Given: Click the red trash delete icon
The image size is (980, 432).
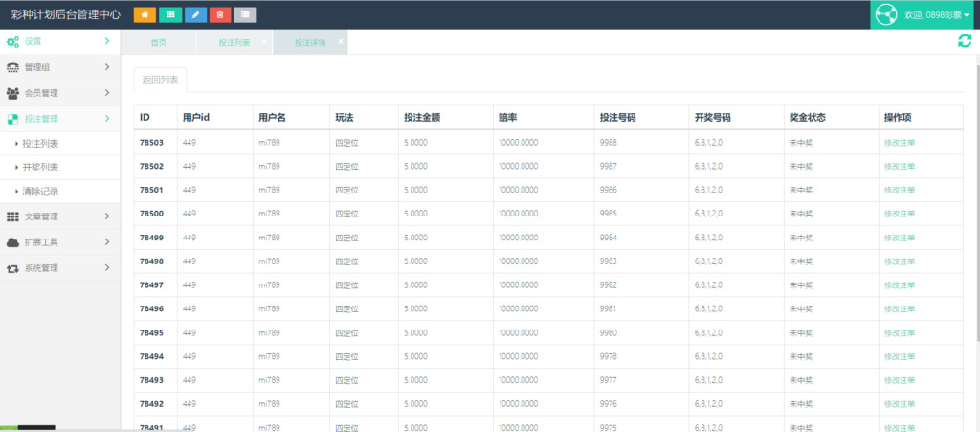Looking at the screenshot, I should tap(220, 14).
